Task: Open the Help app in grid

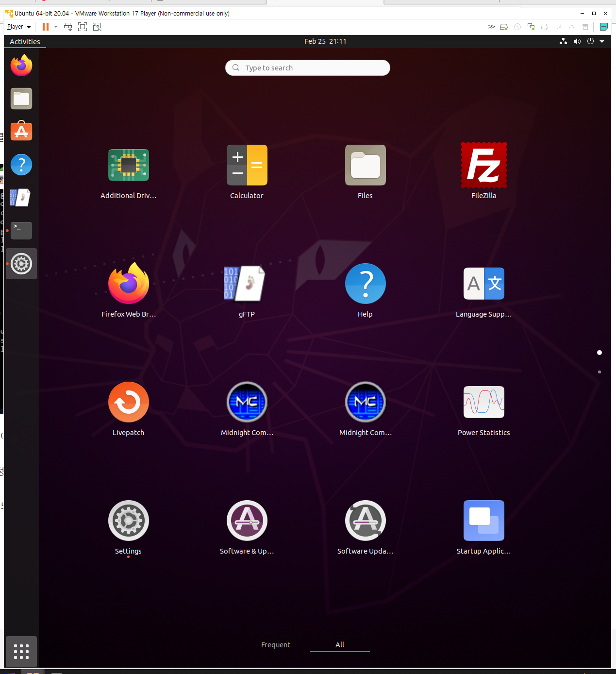Action: pos(365,284)
